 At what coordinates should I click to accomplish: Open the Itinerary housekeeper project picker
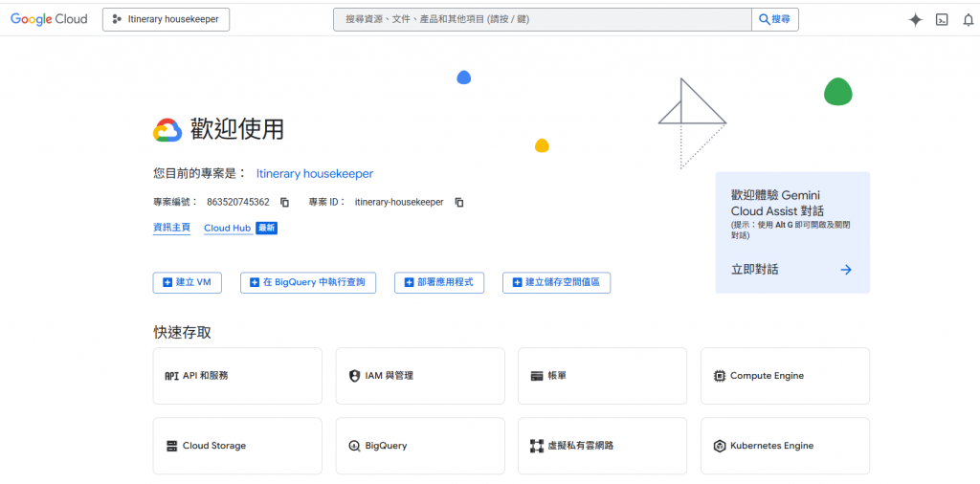(166, 19)
